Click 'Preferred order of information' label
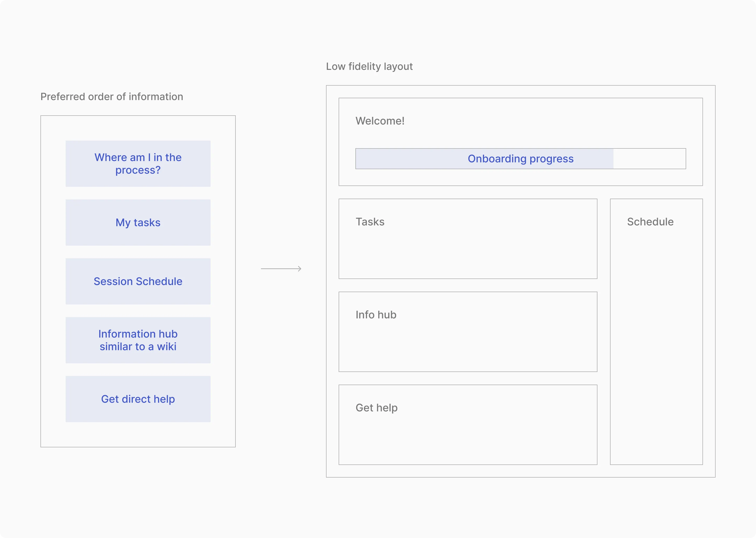The height and width of the screenshot is (538, 756). tap(112, 97)
